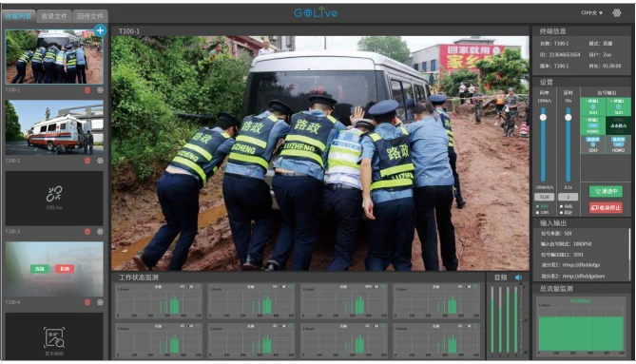The height and width of the screenshot is (364, 636).
Task: Delete terminal T100-3 with its trash icon
Action: point(87,232)
